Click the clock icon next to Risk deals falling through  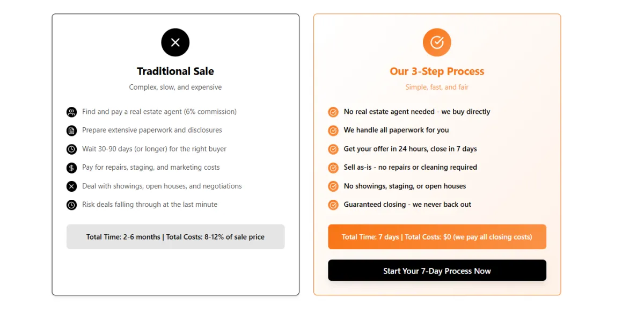(71, 205)
